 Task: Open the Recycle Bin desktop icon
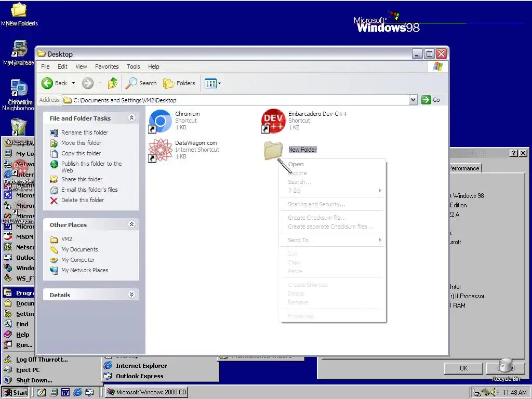tap(506, 370)
